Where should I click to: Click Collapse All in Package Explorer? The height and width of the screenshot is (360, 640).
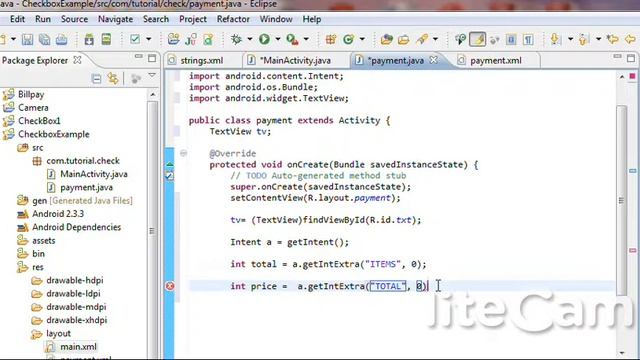pyautogui.click(x=96, y=78)
